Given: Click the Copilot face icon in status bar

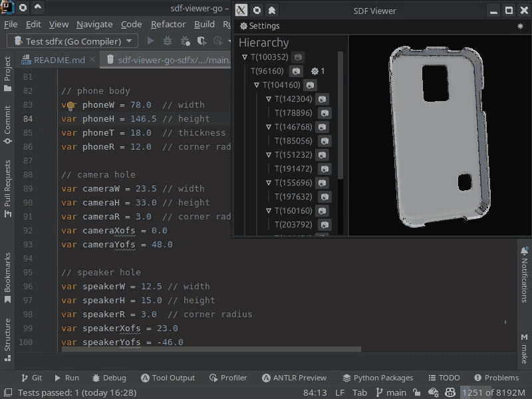Looking at the screenshot, I should (450, 392).
